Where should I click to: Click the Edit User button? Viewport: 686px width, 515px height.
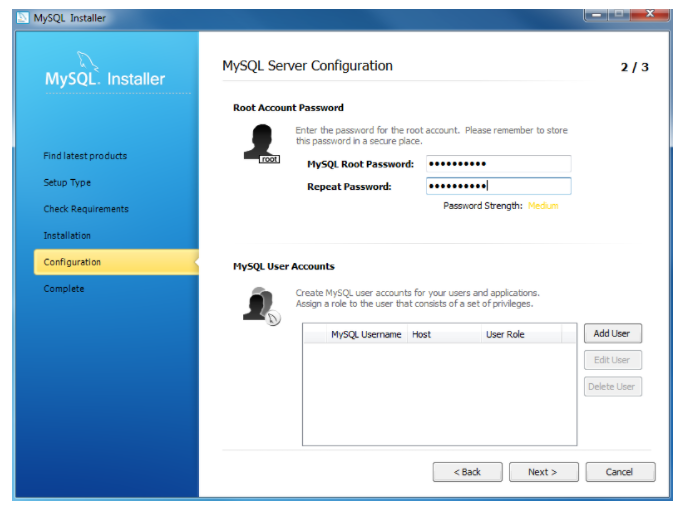point(612,360)
